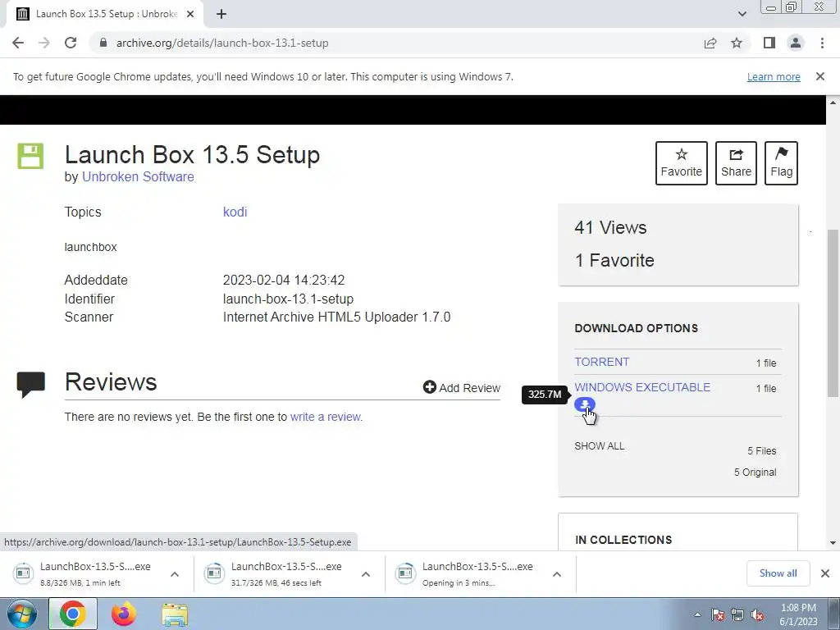840x630 pixels.
Task: Click the IN COLLECTIONS heading
Action: pos(623,540)
